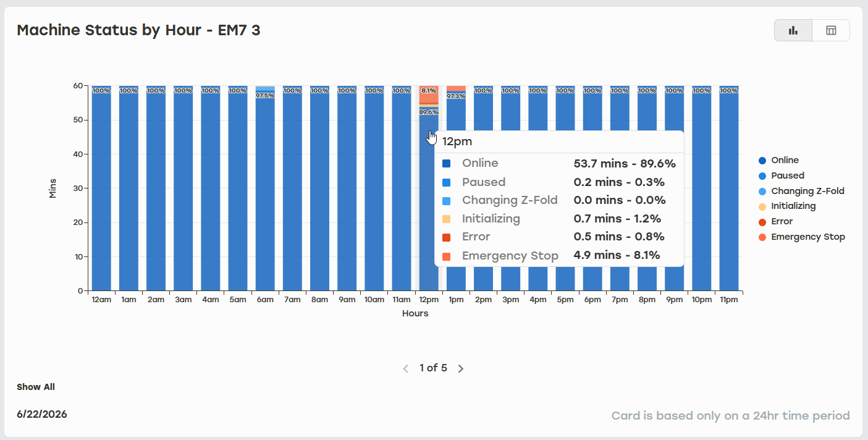Click the Show All link
The width and height of the screenshot is (868, 440).
pos(36,387)
